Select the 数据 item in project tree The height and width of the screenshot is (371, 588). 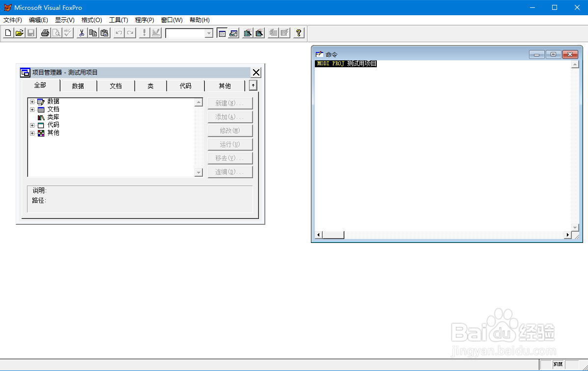(x=53, y=102)
